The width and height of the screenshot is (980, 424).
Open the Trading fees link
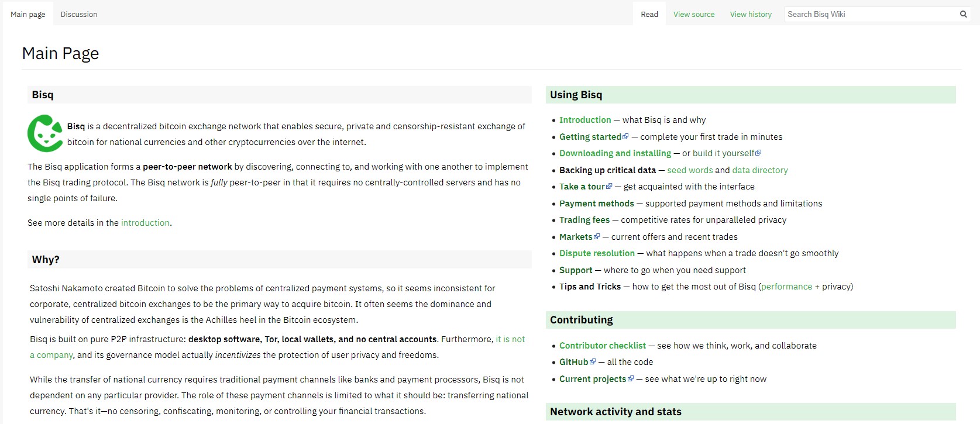tap(584, 220)
